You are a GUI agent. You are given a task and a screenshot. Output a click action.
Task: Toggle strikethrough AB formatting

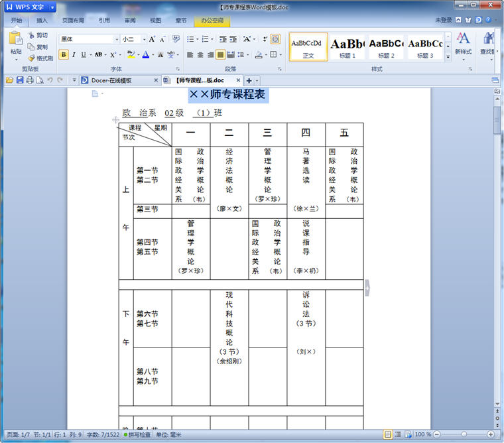[x=98, y=54]
